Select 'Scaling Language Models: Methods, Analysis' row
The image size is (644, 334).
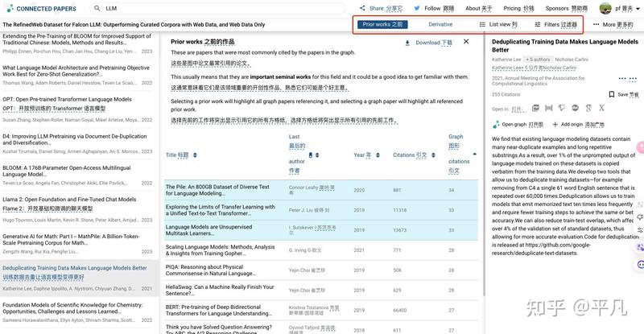pyautogui.click(x=321, y=250)
